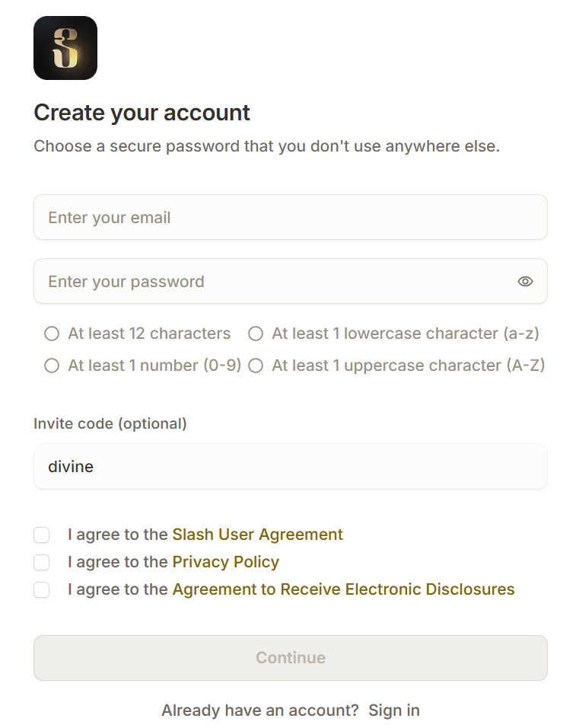Focus the 'Enter your email' field
This screenshot has height=728, width=576.
(x=290, y=218)
